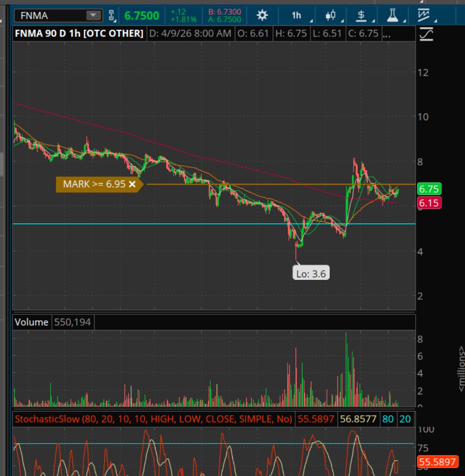
Task: Click the stochastic value 56.8577
Action: [358, 419]
